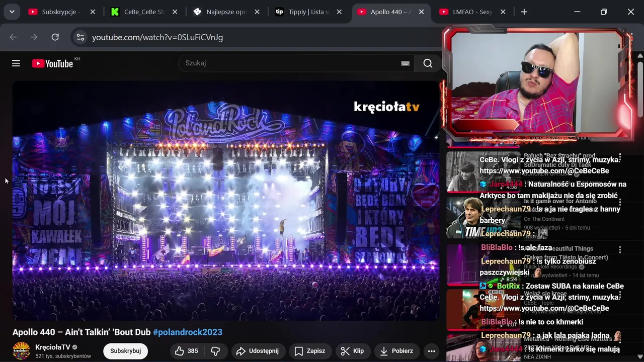Share the video via Udostępnij
This screenshot has height=362, width=644.
coord(257,351)
